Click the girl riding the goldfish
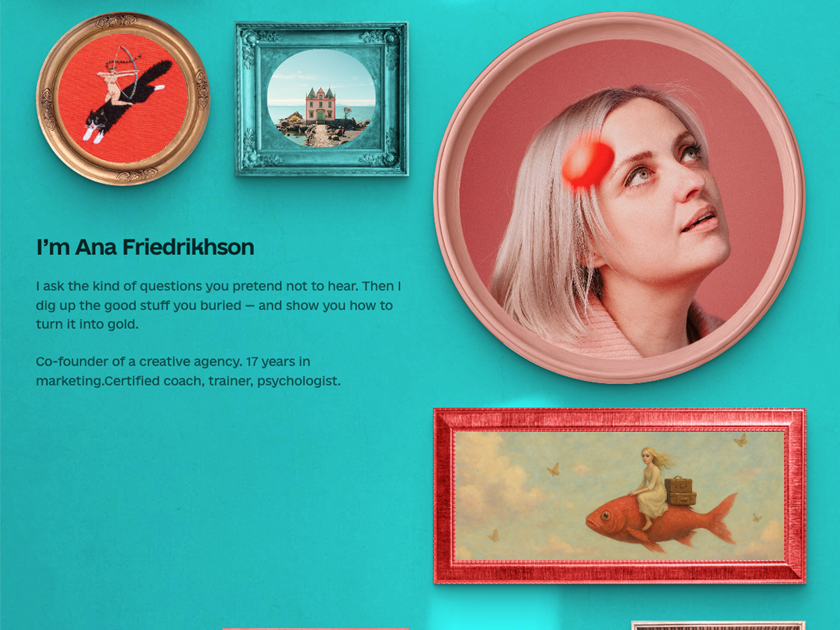Image resolution: width=840 pixels, height=630 pixels. pyautogui.click(x=652, y=486)
